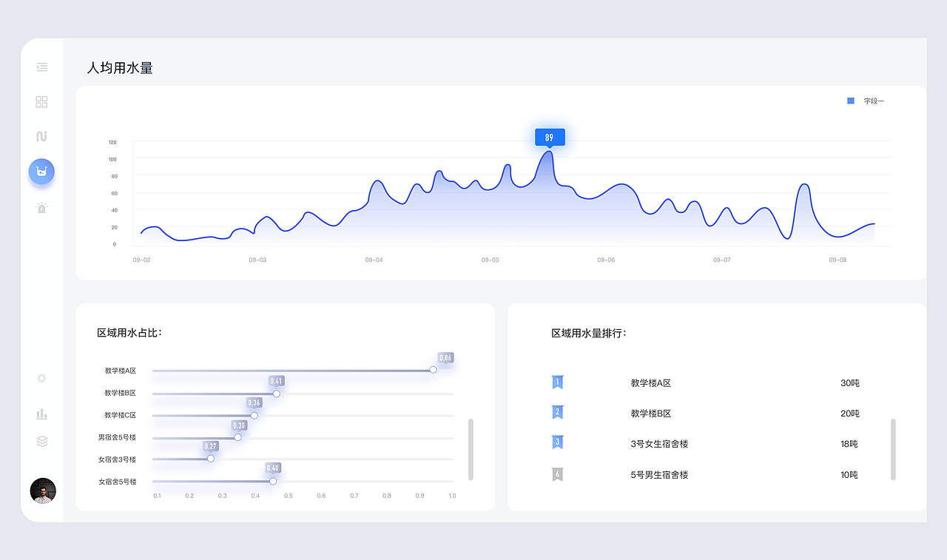Click the user avatar photo

(43, 490)
